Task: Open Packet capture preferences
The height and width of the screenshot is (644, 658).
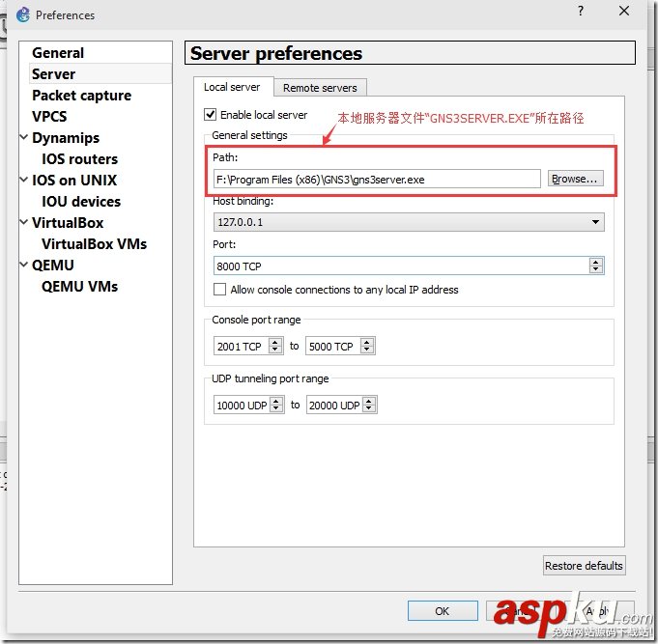Action: [x=82, y=96]
